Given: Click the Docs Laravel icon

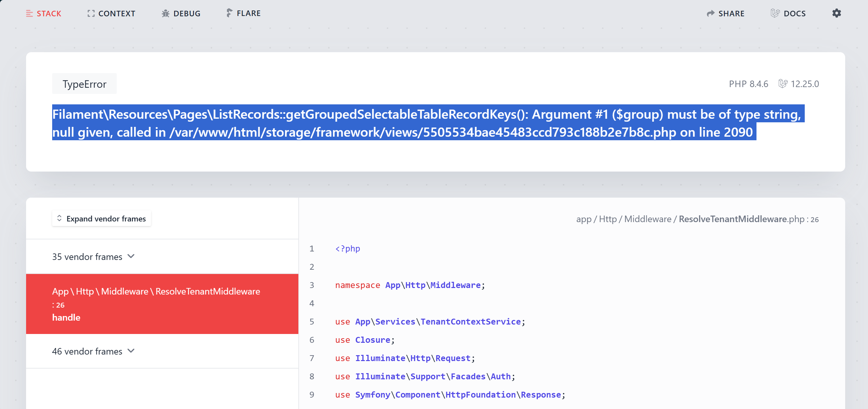Looking at the screenshot, I should (x=775, y=13).
